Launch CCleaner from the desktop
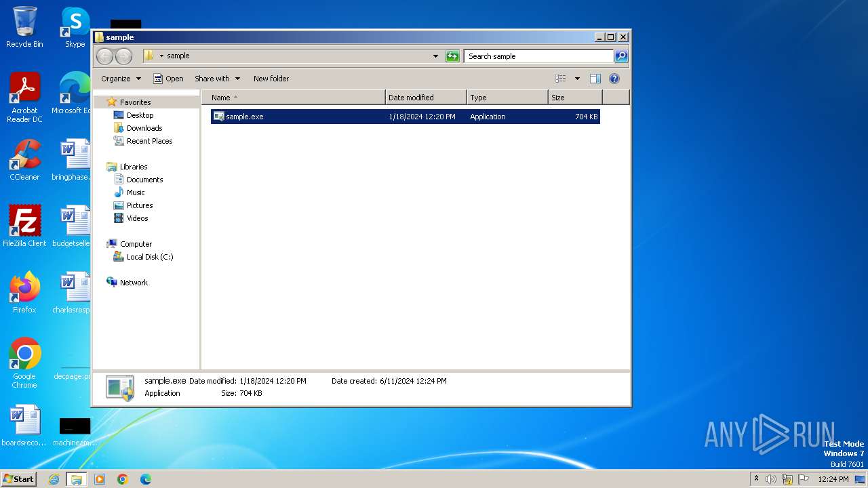 [x=24, y=160]
